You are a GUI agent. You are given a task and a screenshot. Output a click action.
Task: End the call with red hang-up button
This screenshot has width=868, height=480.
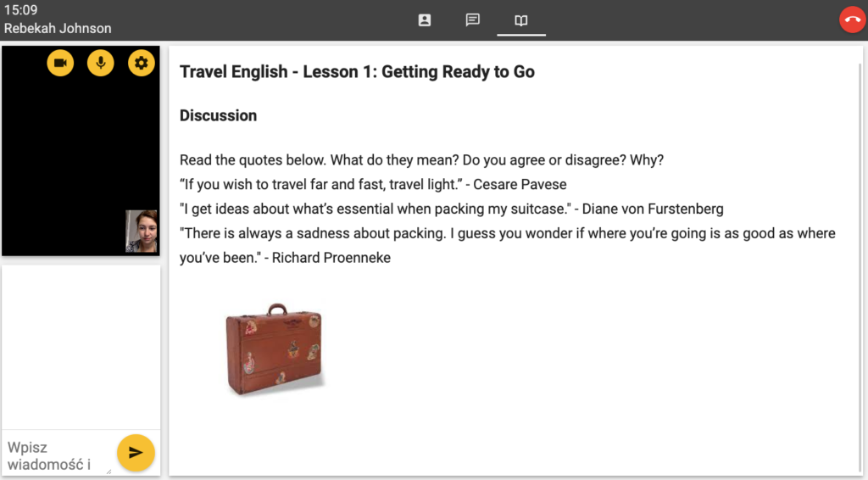pyautogui.click(x=851, y=20)
